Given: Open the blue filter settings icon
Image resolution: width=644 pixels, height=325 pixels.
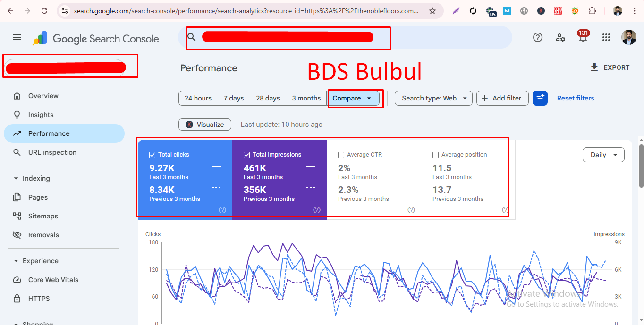Looking at the screenshot, I should coord(540,98).
